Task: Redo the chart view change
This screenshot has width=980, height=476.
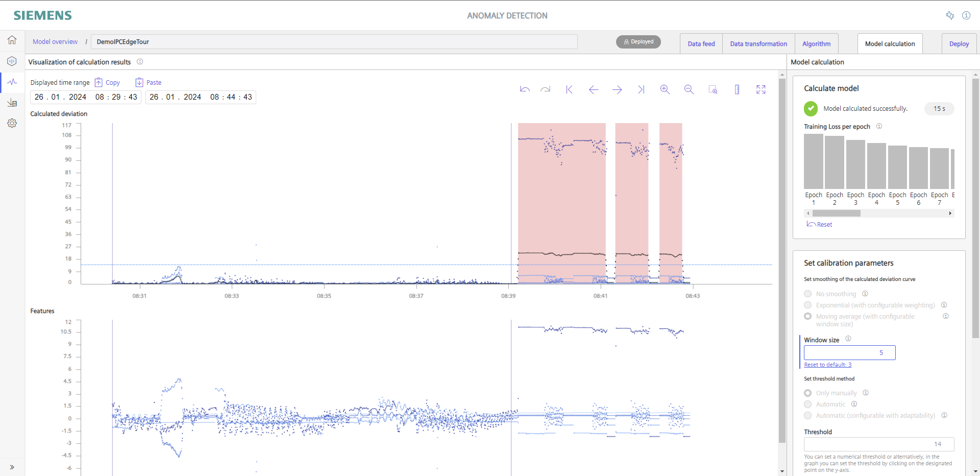Action: [x=546, y=89]
